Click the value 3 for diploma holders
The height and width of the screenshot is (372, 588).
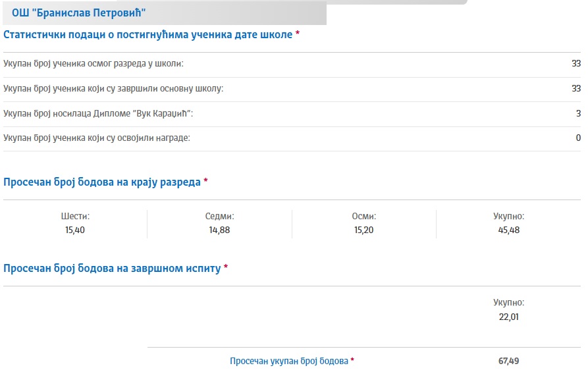click(x=578, y=113)
